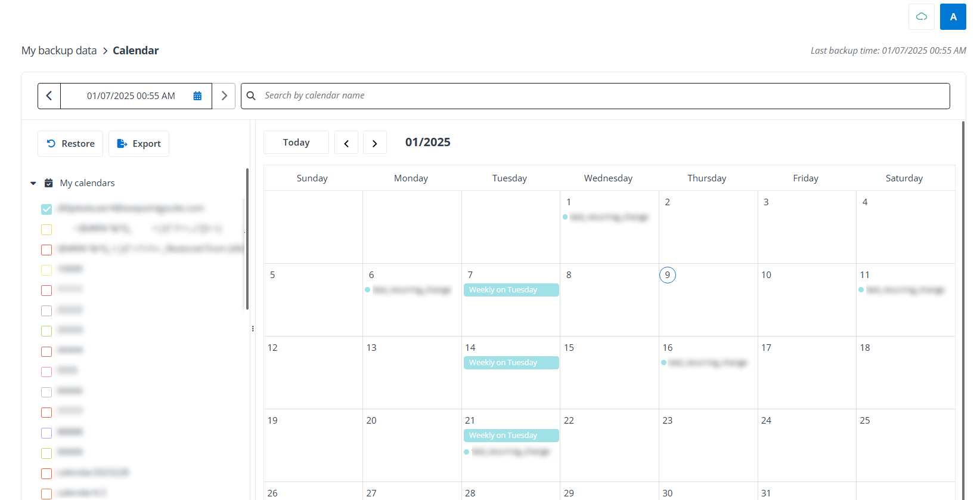Click the cloud icon in the top bar

coord(921,17)
